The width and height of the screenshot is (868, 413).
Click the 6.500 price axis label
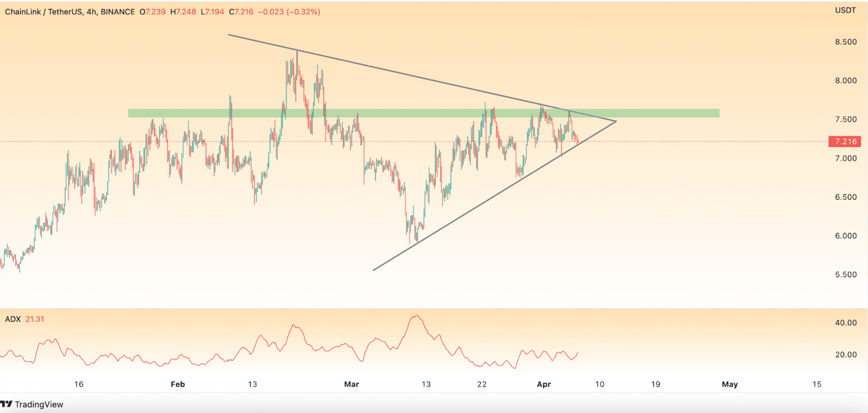(846, 197)
